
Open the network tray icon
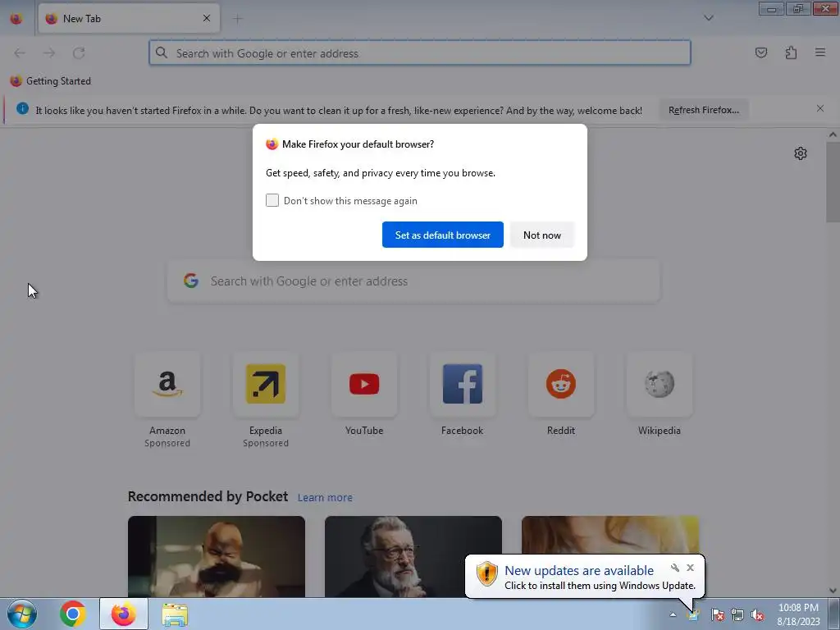(737, 615)
